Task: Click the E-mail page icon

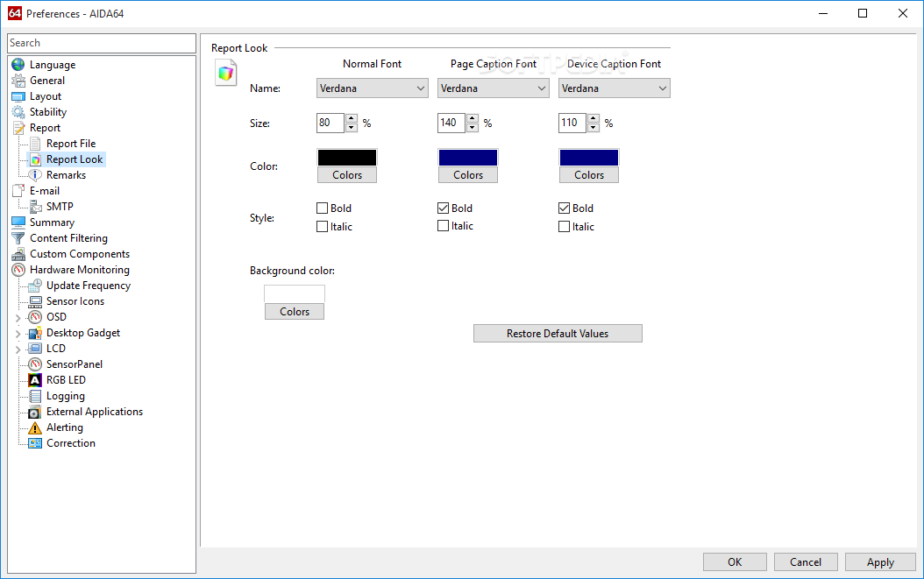Action: (x=18, y=191)
